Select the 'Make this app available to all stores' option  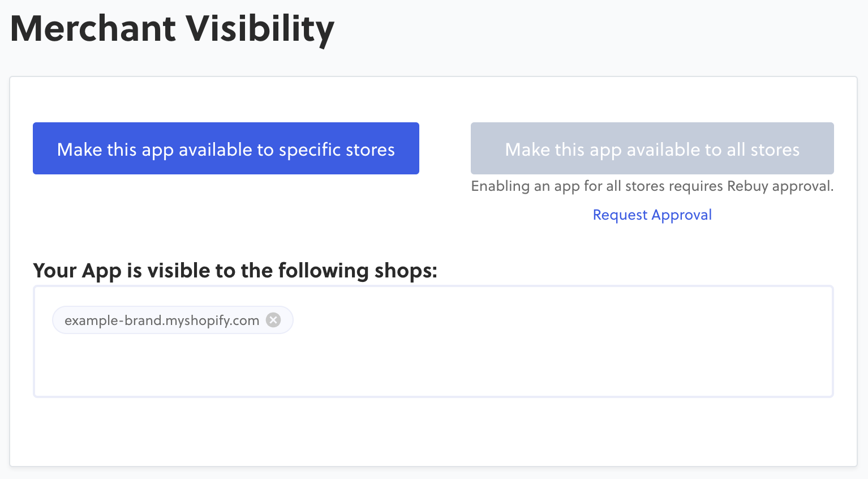(x=651, y=148)
